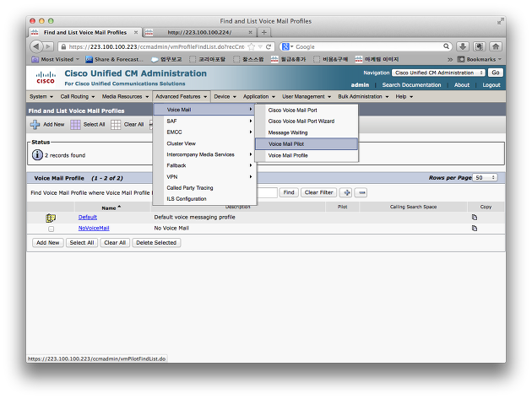Click the home toolbar icon

496,46
